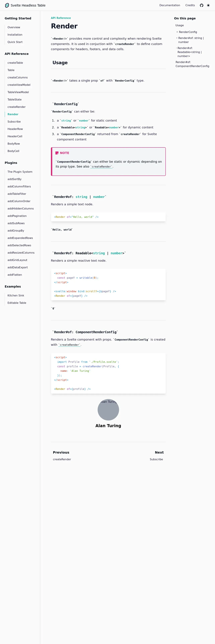Jump to Render#of: ComponentRenderConfig in contents
This screenshot has height=644, width=215.
(192, 64)
